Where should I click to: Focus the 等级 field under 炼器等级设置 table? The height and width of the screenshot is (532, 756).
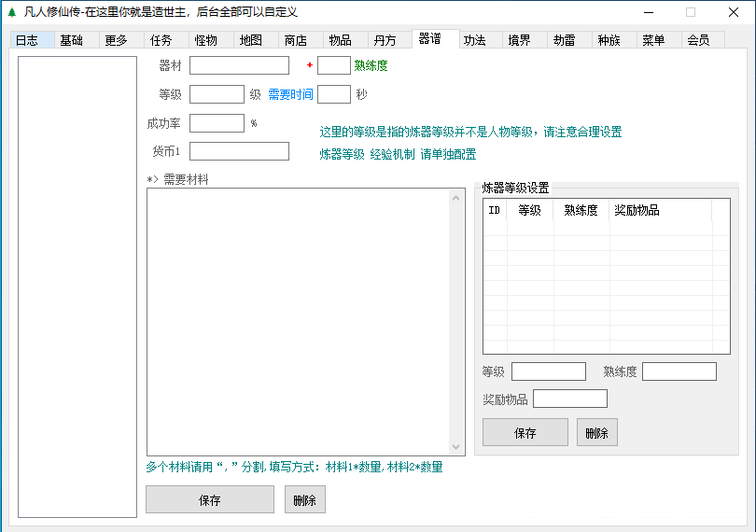tap(549, 371)
